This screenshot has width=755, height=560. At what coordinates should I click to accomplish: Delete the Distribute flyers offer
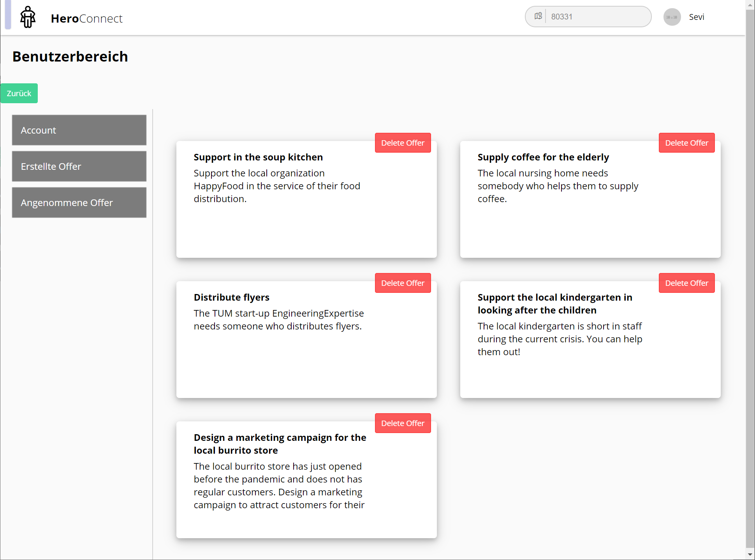click(x=403, y=283)
